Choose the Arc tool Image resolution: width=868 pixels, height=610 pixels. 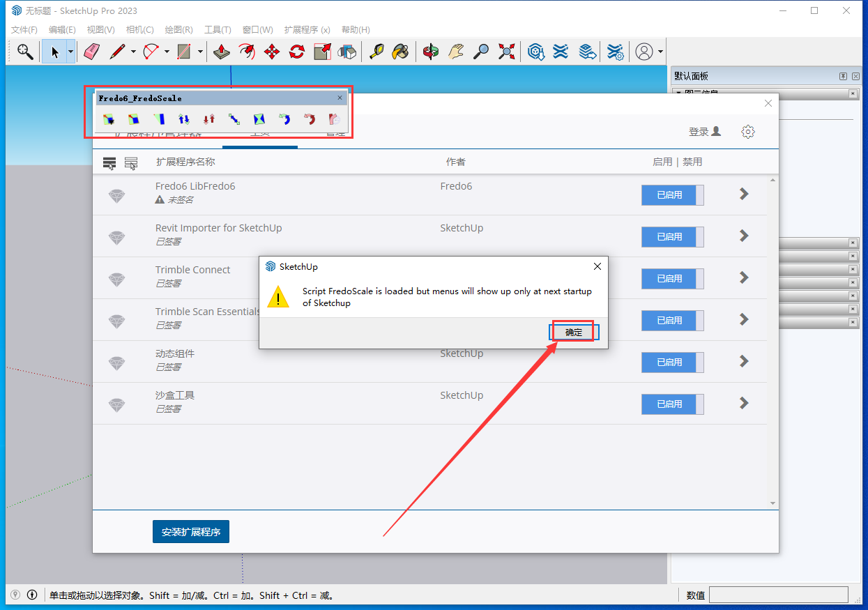(x=151, y=52)
